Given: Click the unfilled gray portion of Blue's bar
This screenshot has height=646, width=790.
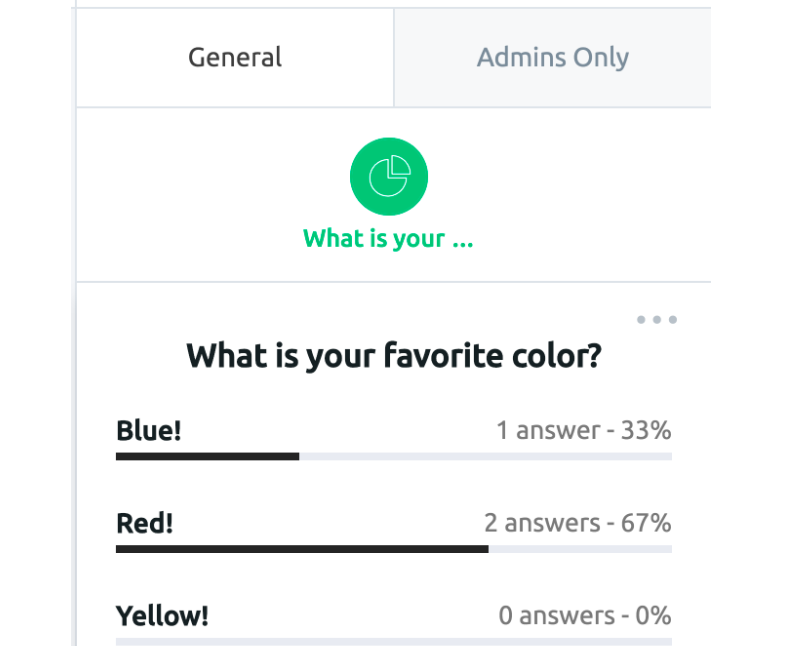Looking at the screenshot, I should (x=486, y=457).
